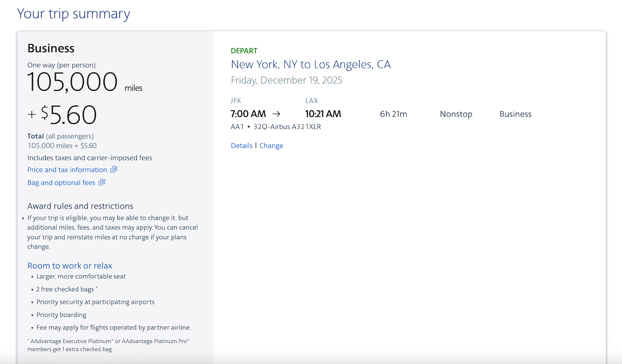Open the Price and tax information link
The image size is (622, 364).
(x=67, y=170)
